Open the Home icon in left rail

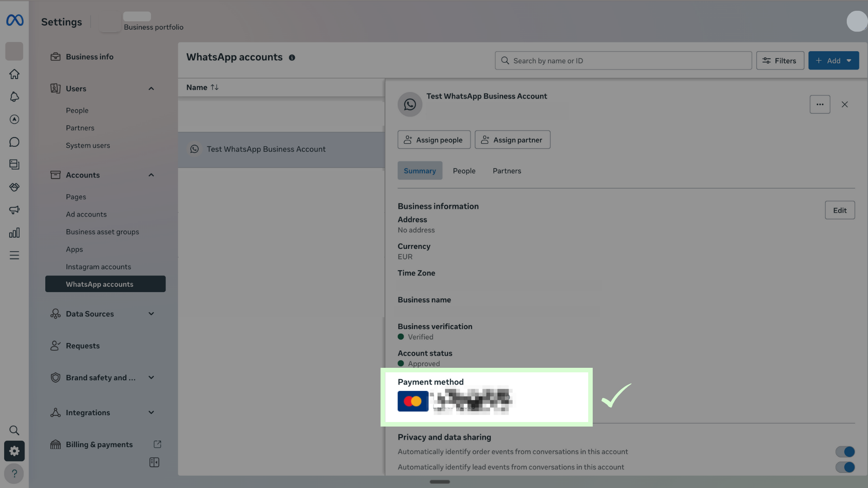(x=14, y=74)
